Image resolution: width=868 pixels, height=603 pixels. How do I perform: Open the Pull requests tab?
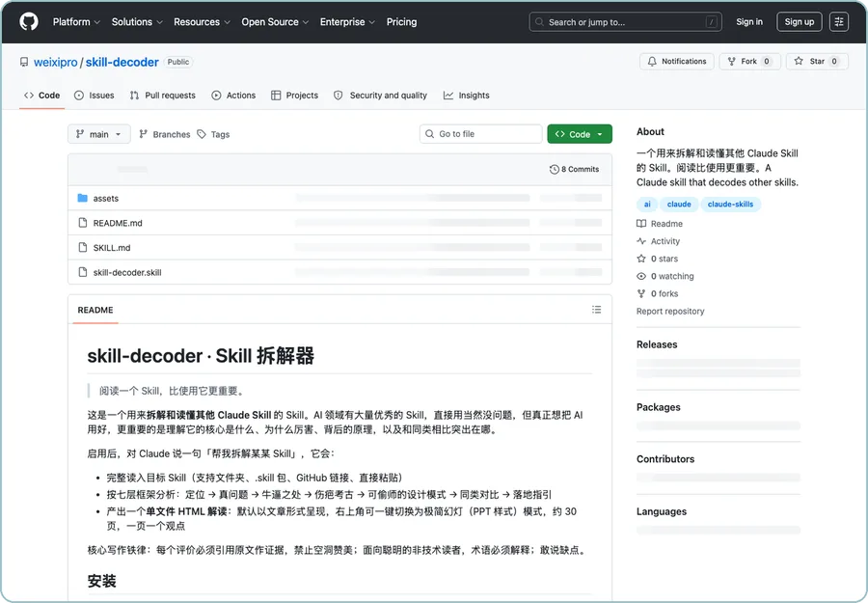pos(163,96)
